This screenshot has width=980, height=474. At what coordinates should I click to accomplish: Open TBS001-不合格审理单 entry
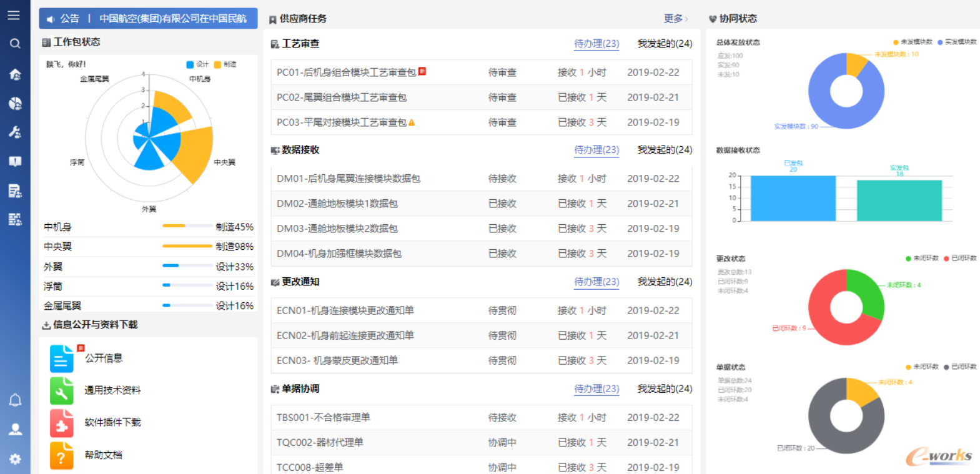(324, 417)
